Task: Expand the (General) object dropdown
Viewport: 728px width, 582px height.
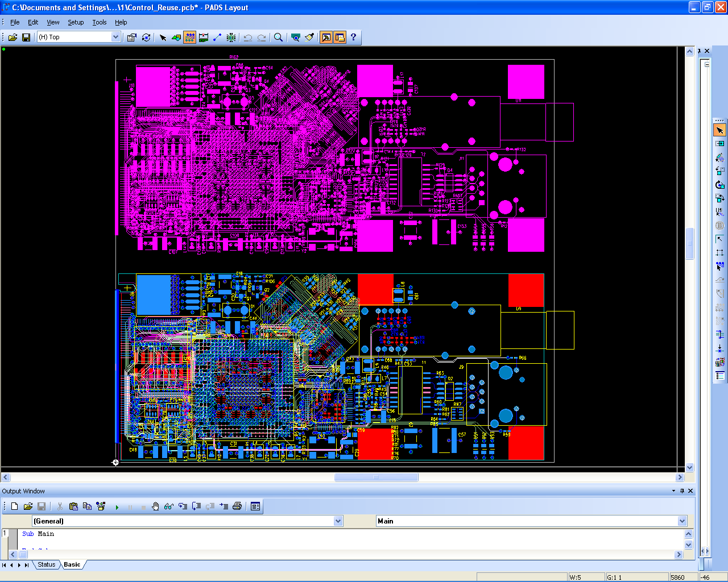Action: (x=338, y=521)
